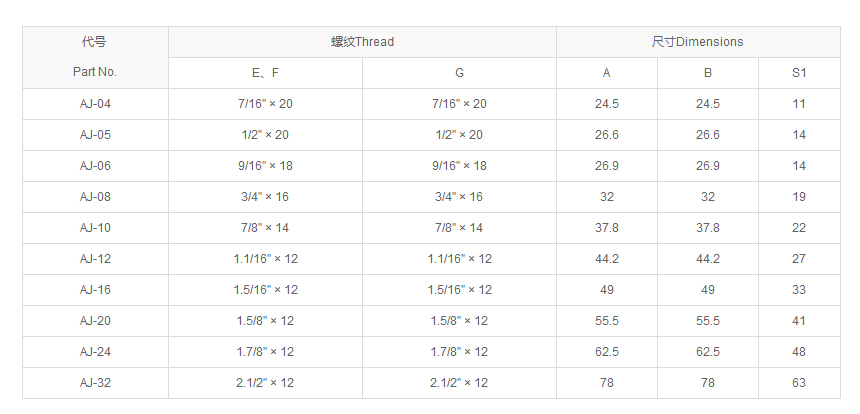Click the G column header
The width and height of the screenshot is (860, 414).
(x=459, y=73)
